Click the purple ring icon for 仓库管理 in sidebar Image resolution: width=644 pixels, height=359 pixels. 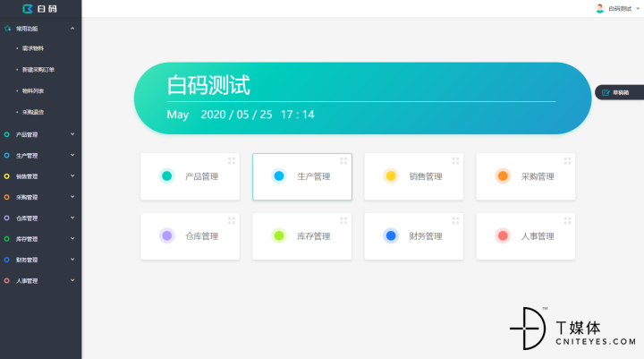[x=6, y=218]
